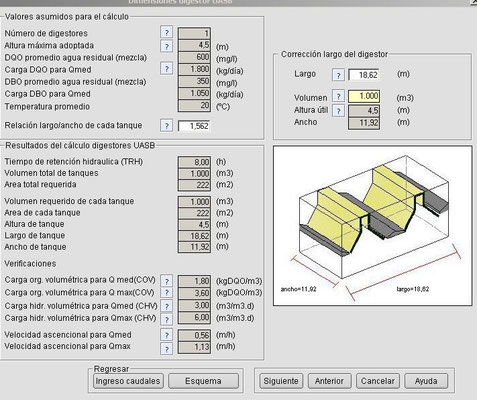The image size is (477, 400).
Task: Click the Altura máxima adoptada value 4,5
Action: (x=194, y=45)
